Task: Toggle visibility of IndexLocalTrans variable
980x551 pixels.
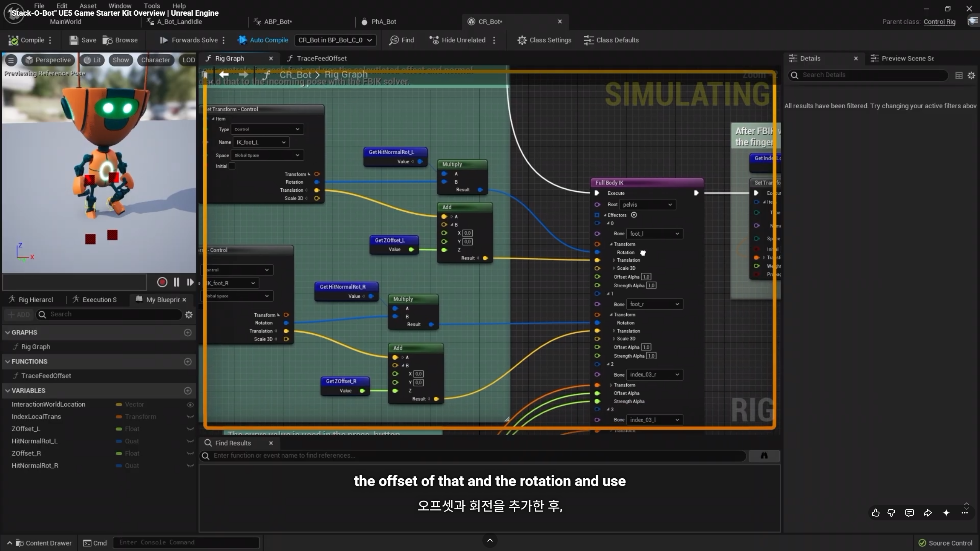Action: pos(190,417)
